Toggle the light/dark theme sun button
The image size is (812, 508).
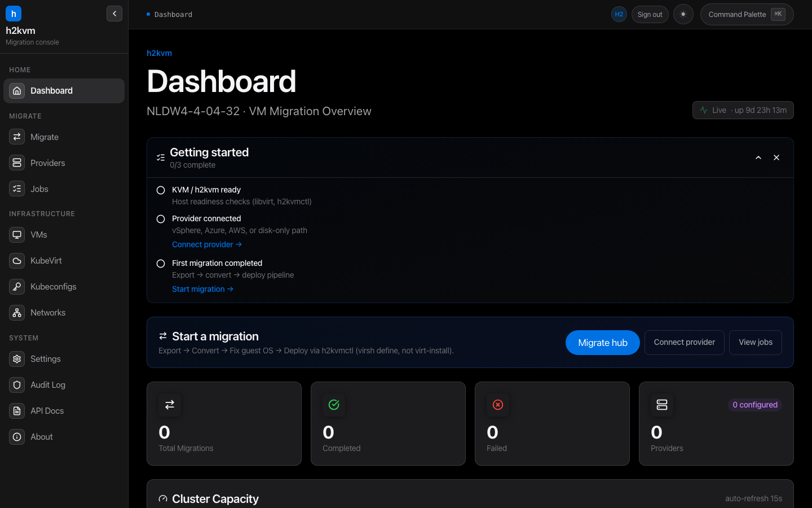[x=683, y=15]
